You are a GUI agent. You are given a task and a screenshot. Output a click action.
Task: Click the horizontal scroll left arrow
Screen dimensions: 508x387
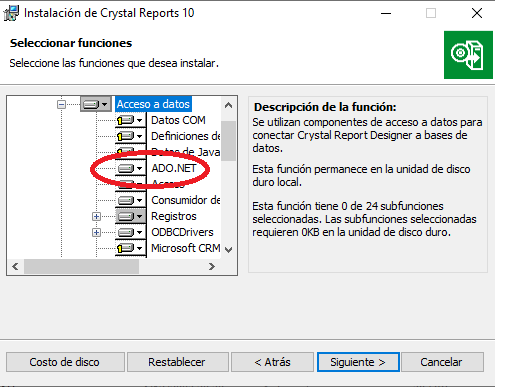click(15, 266)
